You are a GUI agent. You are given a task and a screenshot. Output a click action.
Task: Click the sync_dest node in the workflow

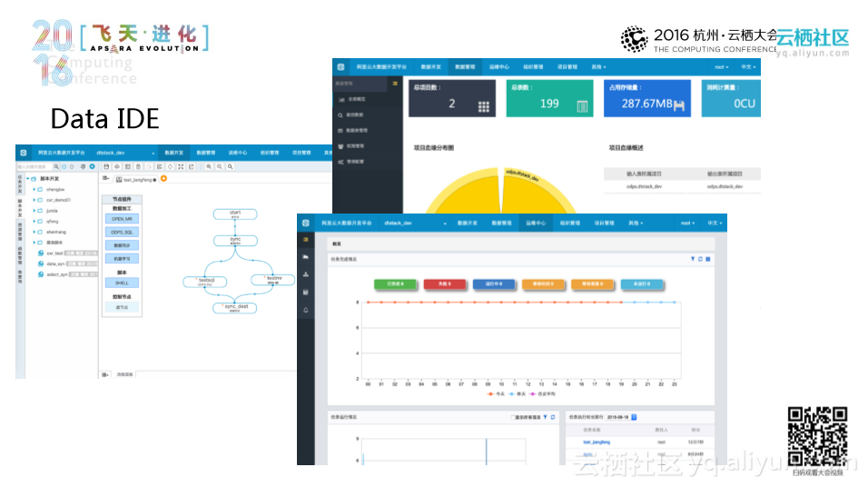pos(235,307)
